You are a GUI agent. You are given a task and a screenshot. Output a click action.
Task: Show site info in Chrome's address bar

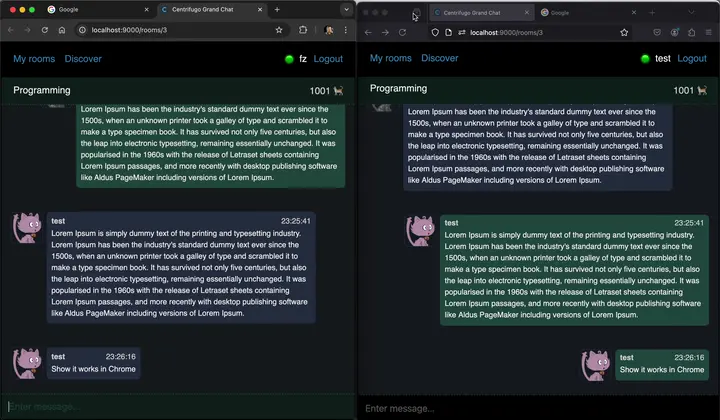pos(82,30)
